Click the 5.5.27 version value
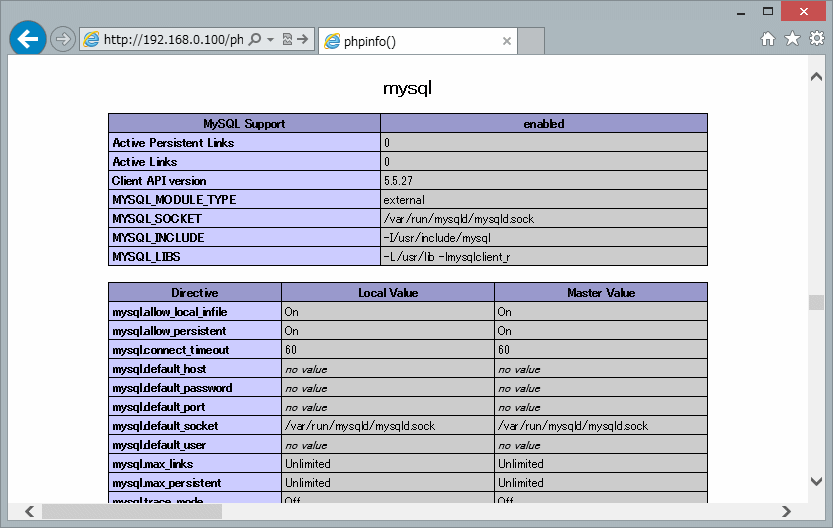Screen dimensions: 833x528 pos(398,181)
